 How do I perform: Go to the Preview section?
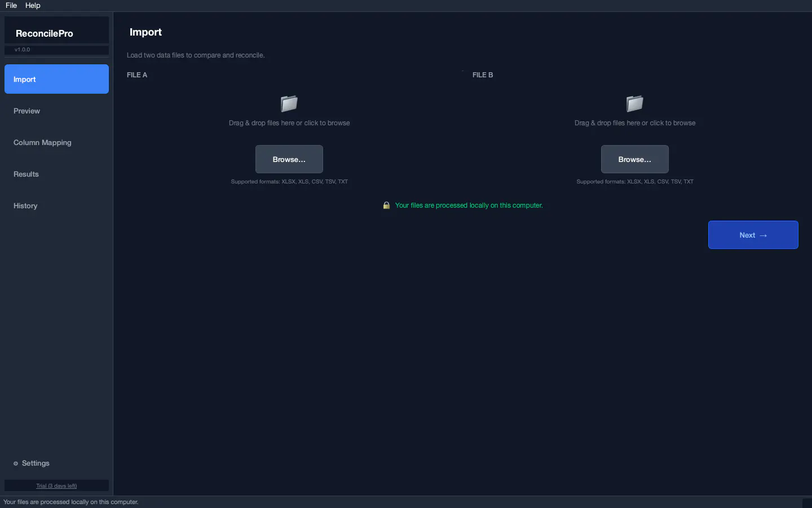[56, 111]
